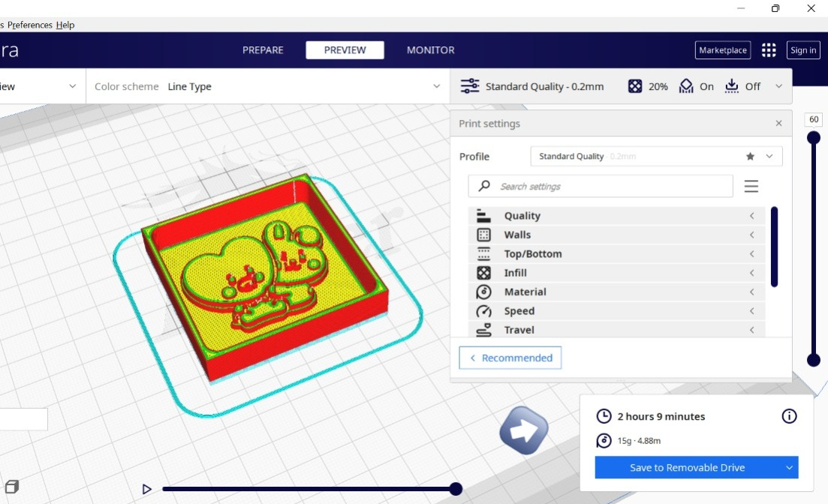Click the Travel category icon
Screen dimensions: 828x504
coord(483,330)
